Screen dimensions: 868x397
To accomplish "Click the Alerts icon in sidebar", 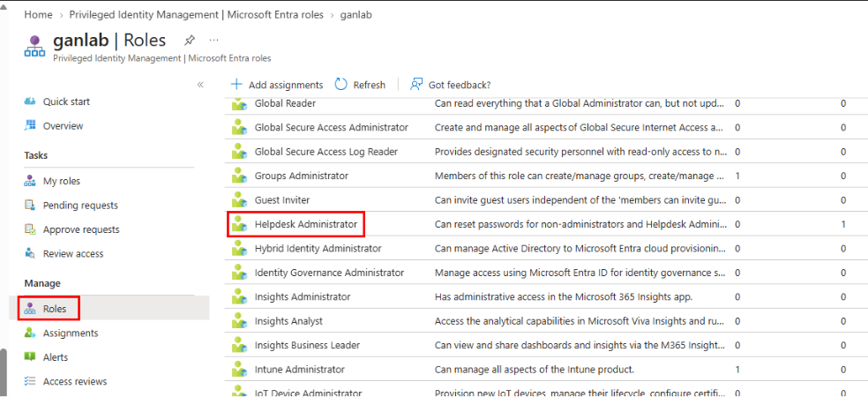I will click(x=31, y=357).
